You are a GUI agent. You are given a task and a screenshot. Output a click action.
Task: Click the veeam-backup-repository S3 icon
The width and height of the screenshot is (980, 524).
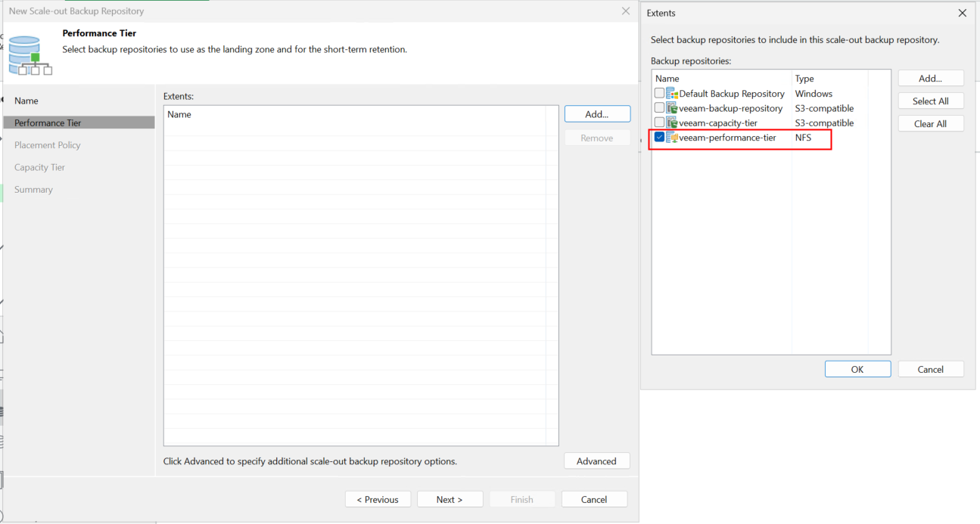point(672,108)
